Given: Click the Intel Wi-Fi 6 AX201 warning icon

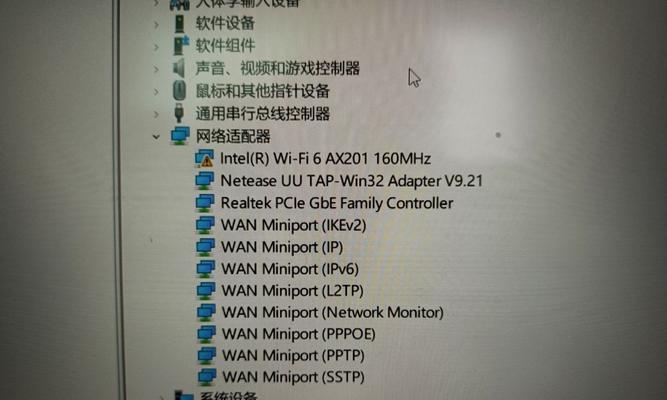Looking at the screenshot, I should click(x=204, y=158).
